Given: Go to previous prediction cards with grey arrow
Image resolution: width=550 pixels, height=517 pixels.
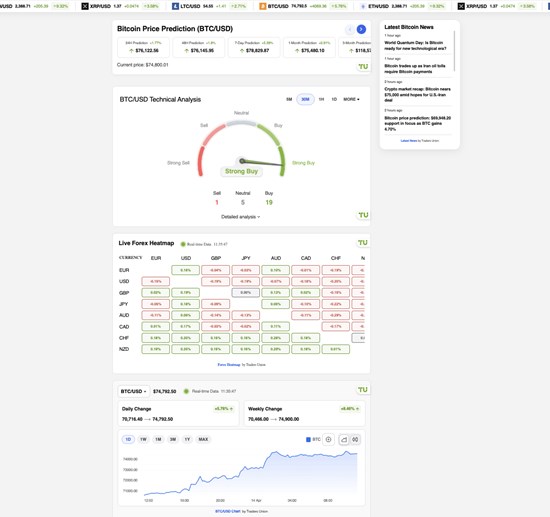Looking at the screenshot, I should (349, 29).
